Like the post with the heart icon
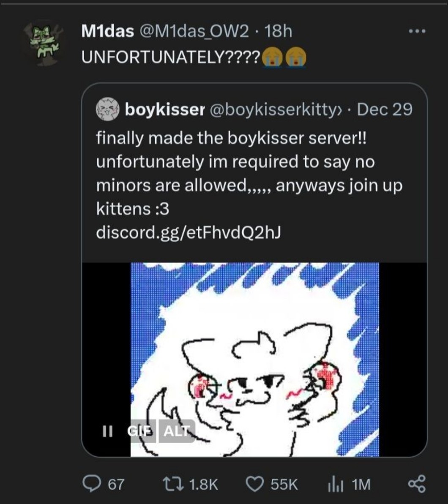This screenshot has height=504, width=448. coord(254,484)
